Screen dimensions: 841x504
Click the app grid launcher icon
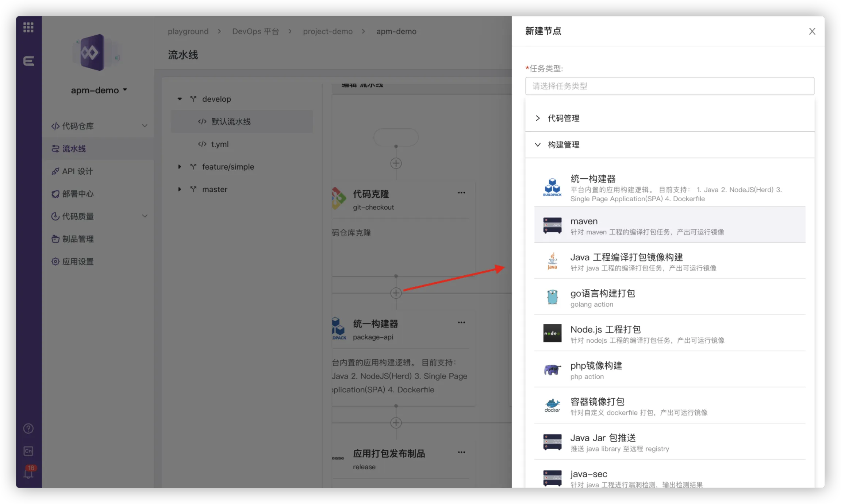tap(28, 27)
